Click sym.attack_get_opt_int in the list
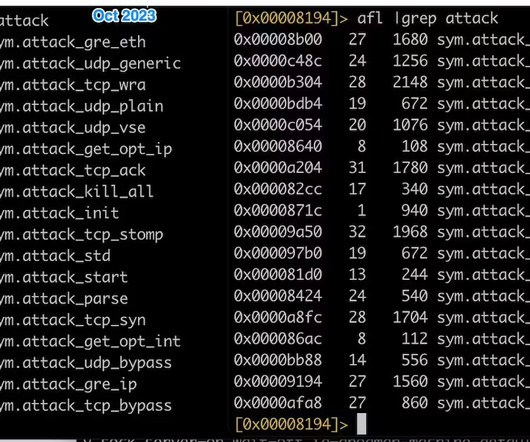 [x=90, y=342]
